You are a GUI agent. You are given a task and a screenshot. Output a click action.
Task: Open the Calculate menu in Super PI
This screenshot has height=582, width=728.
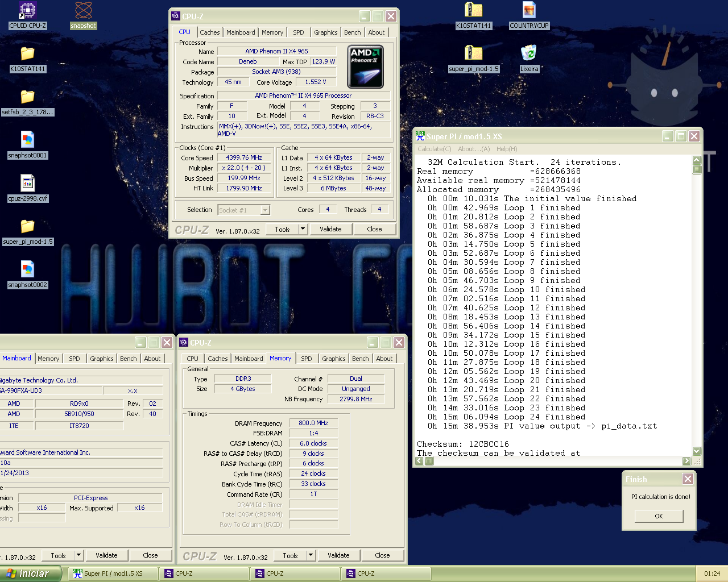point(434,148)
